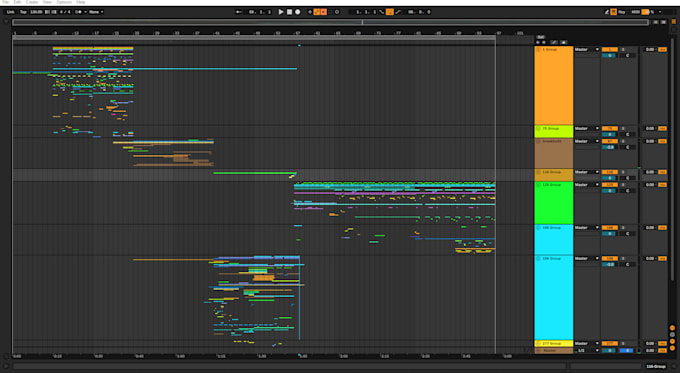Click the 1 Group track delay ms button
This screenshot has width=680, height=373.
(x=662, y=49)
